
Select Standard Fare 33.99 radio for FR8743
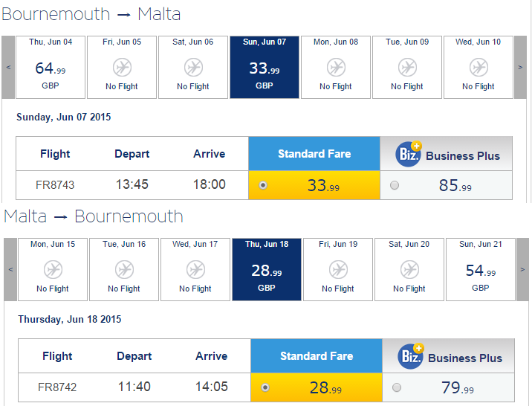pos(263,185)
